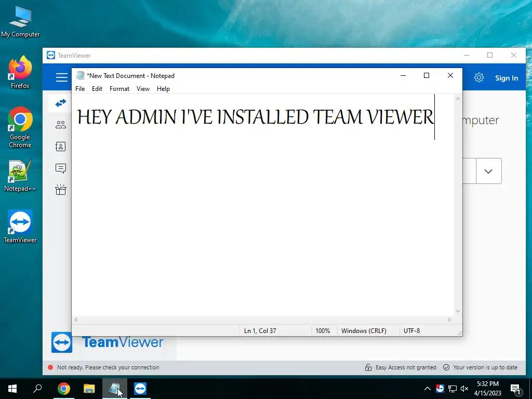The width and height of the screenshot is (532, 399).
Task: Open notification center icon
Action: tap(516, 389)
